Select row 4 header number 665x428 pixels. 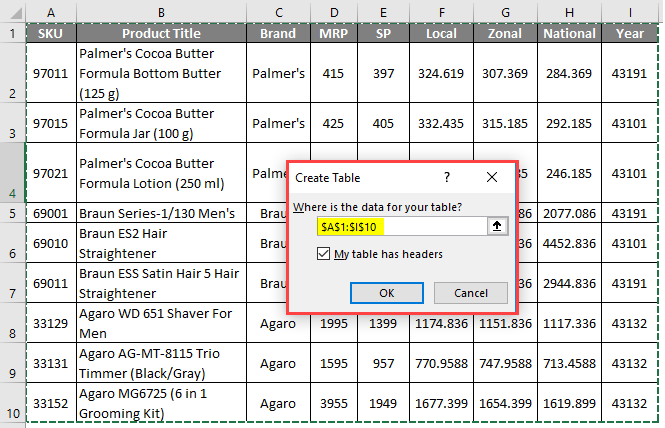click(x=13, y=173)
